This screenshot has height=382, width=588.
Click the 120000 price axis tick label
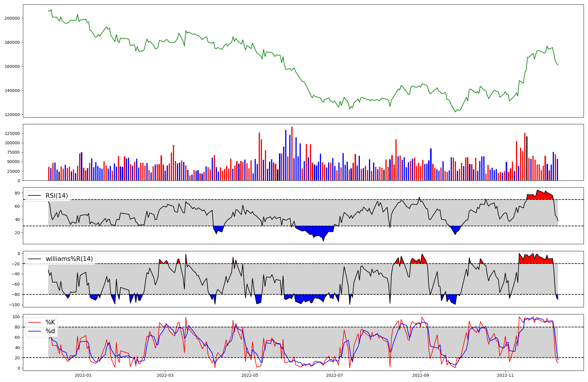pos(12,115)
